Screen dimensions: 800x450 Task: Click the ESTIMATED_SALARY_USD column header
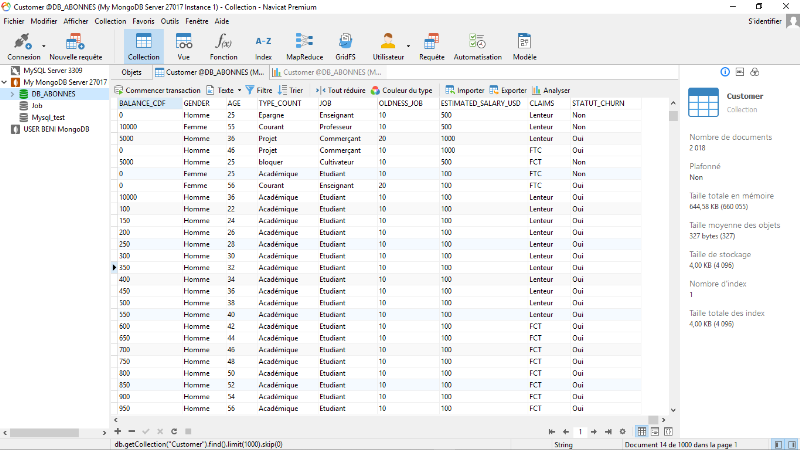pos(480,103)
